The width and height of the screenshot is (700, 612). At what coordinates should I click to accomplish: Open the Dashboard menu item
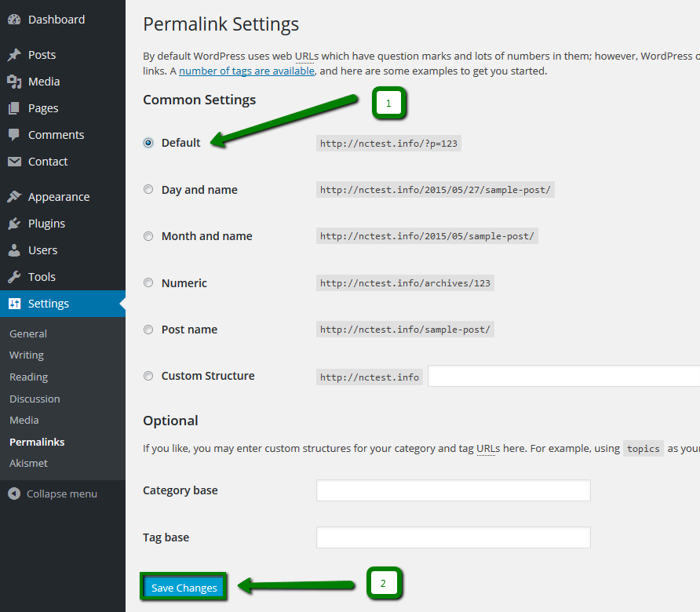57,20
